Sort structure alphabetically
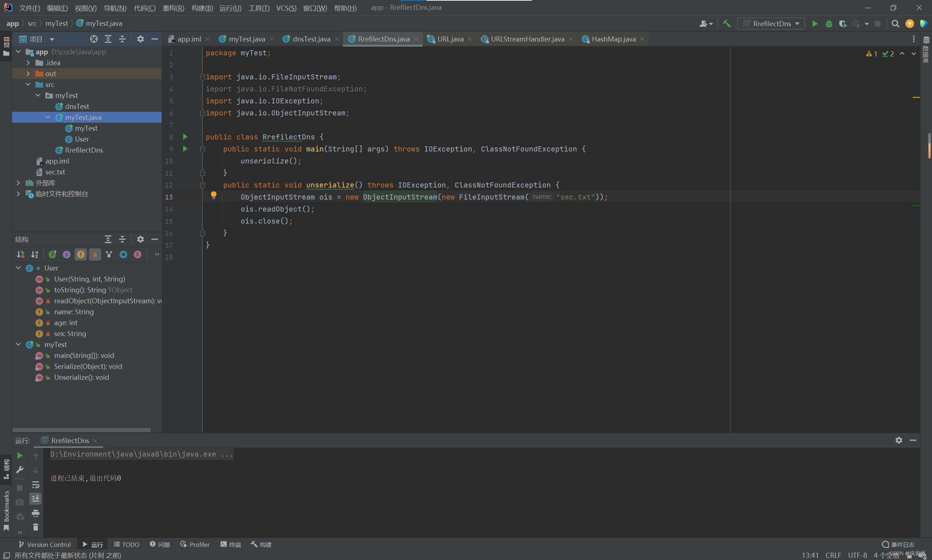Viewport: 932px width, 560px height. 34,255
